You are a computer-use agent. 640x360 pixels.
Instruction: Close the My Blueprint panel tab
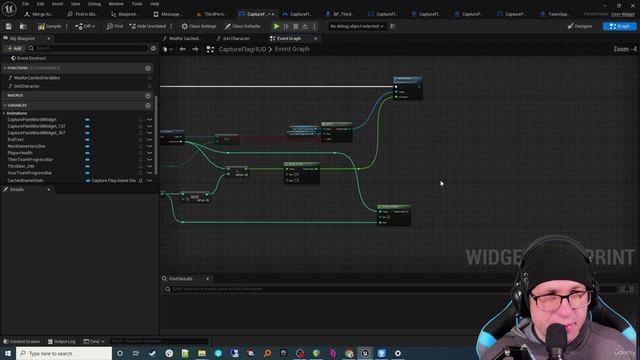[48, 38]
